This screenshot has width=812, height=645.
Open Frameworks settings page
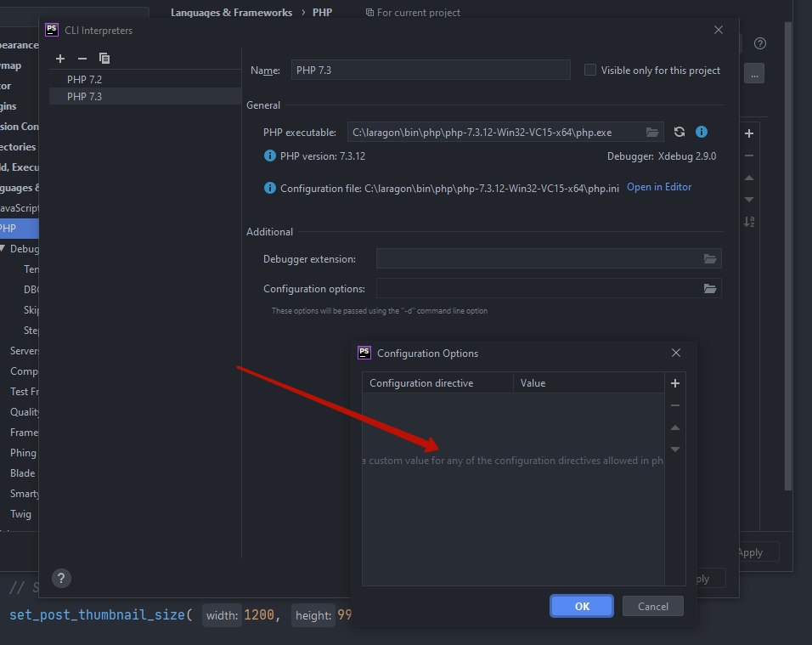coord(24,433)
